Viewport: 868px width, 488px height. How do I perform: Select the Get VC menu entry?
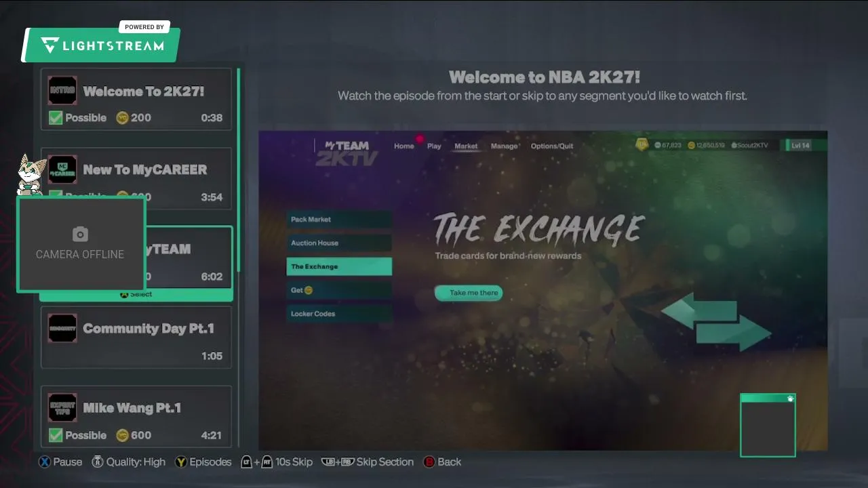tap(339, 290)
